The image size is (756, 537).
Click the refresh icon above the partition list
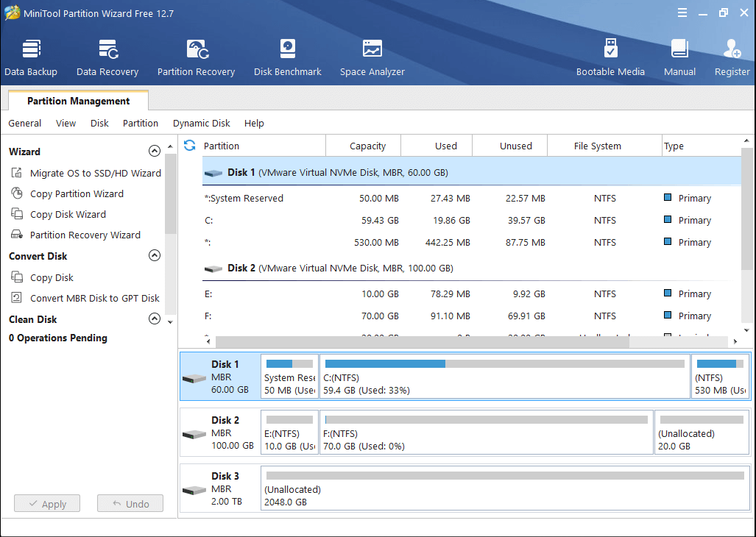(190, 146)
